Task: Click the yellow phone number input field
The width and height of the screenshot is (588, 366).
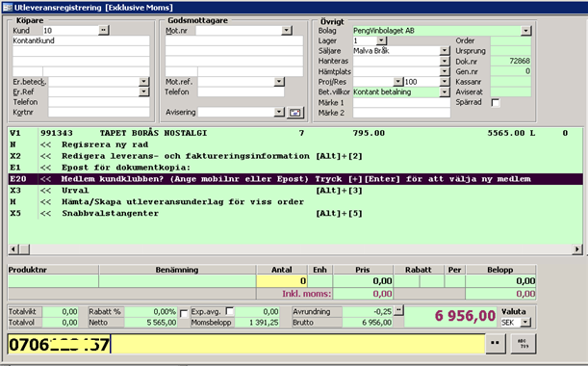Action: coord(246,344)
